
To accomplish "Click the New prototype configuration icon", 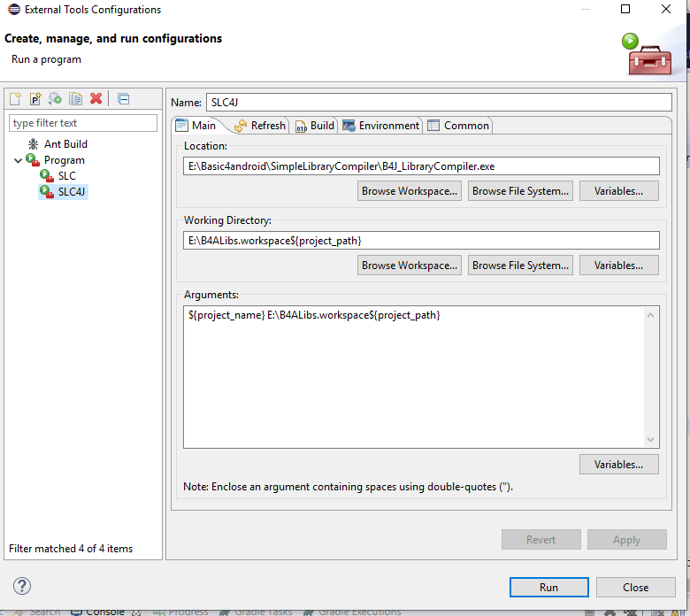I will point(35,99).
